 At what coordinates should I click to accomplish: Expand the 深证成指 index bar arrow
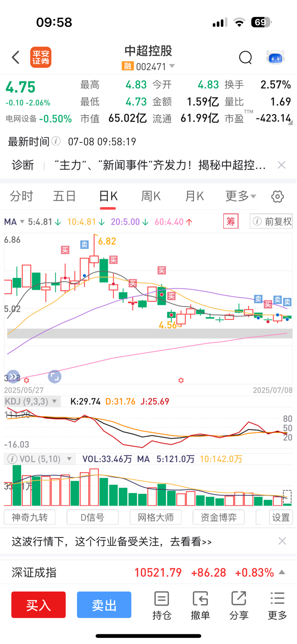point(282,572)
